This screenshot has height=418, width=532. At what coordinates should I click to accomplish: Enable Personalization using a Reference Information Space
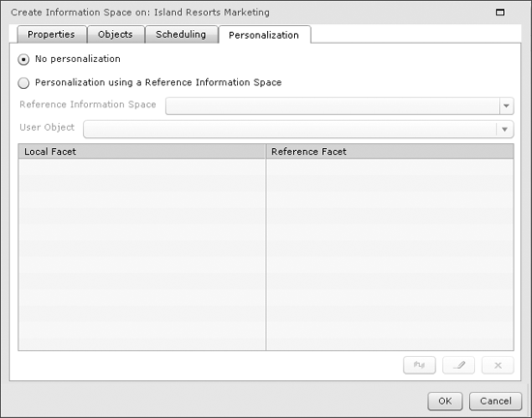tap(23, 83)
